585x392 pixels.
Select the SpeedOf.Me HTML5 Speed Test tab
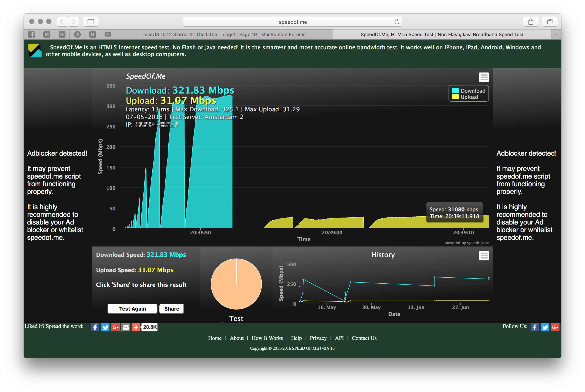coord(442,34)
